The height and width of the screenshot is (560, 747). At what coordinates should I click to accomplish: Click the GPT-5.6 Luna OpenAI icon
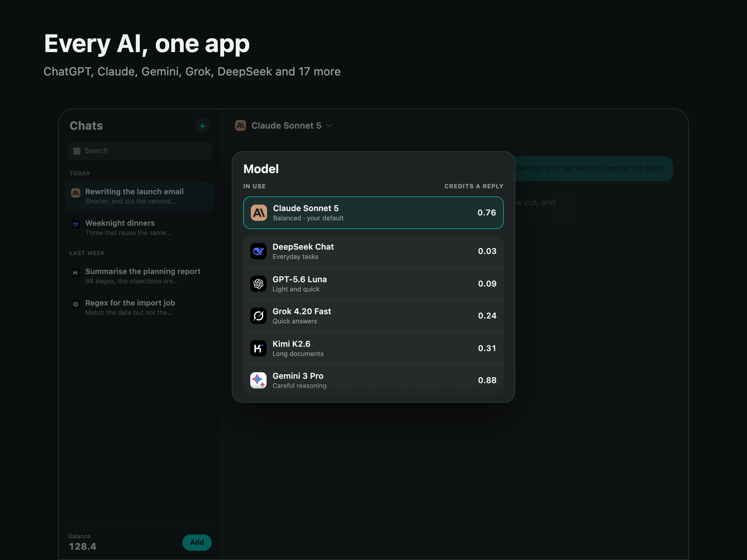click(258, 284)
